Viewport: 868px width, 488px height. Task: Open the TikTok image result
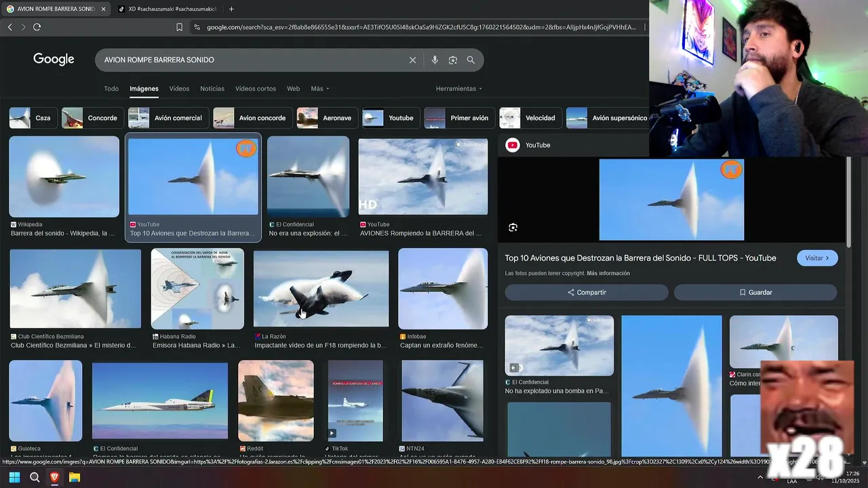355,401
